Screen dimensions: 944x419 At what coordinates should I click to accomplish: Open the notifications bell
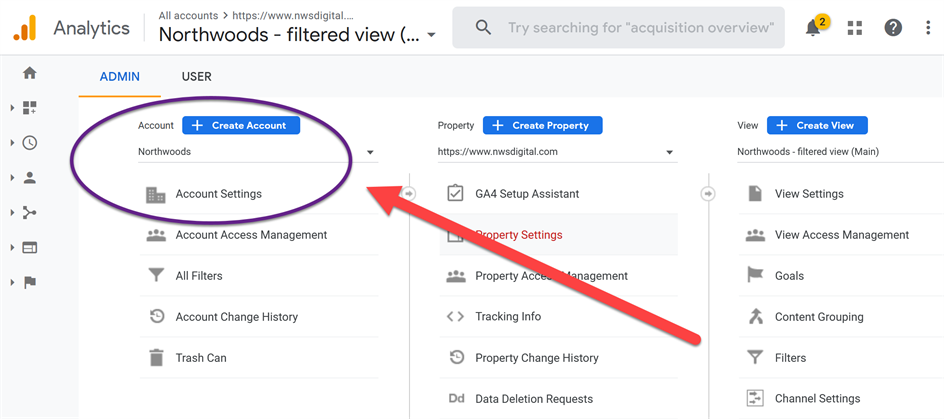(x=813, y=28)
